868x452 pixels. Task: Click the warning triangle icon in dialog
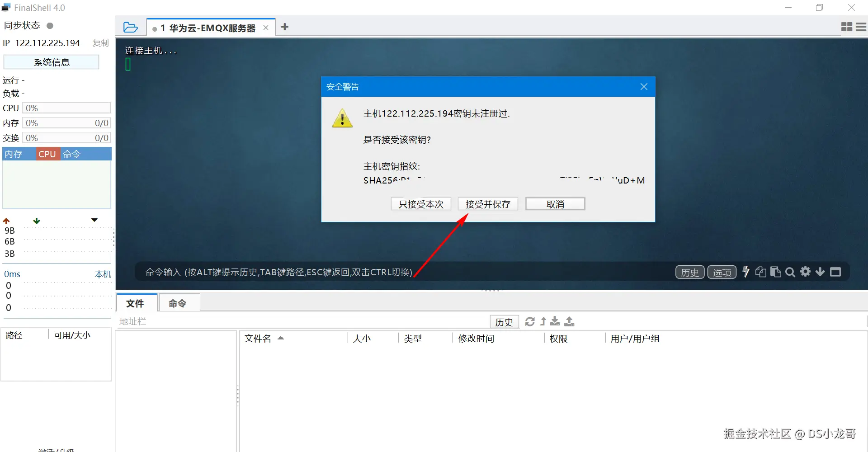pyautogui.click(x=342, y=118)
